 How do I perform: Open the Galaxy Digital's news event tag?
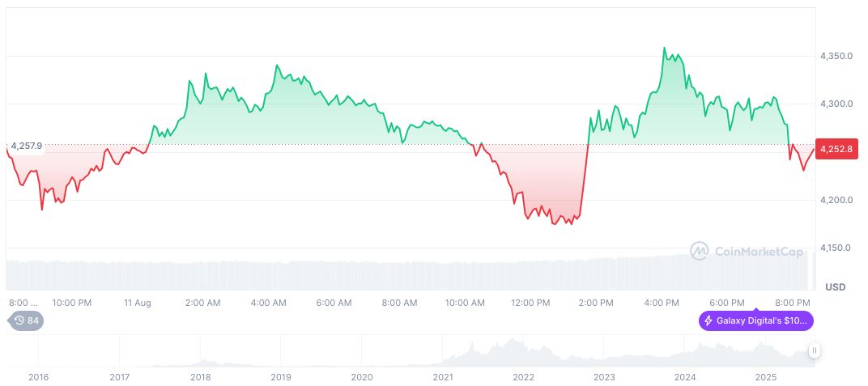coord(756,320)
